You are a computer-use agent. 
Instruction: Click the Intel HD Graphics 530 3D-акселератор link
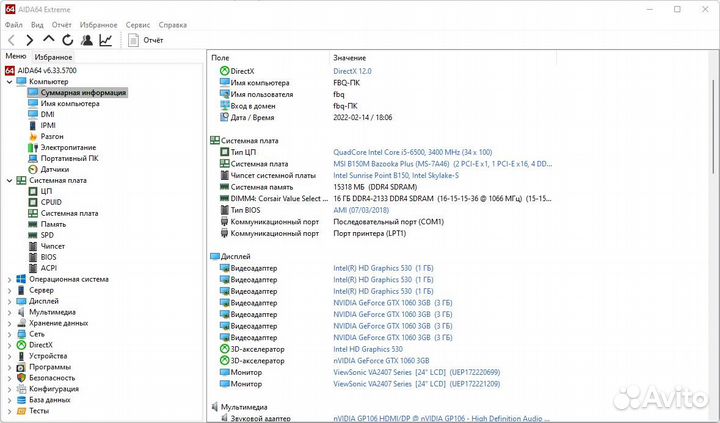click(x=368, y=350)
